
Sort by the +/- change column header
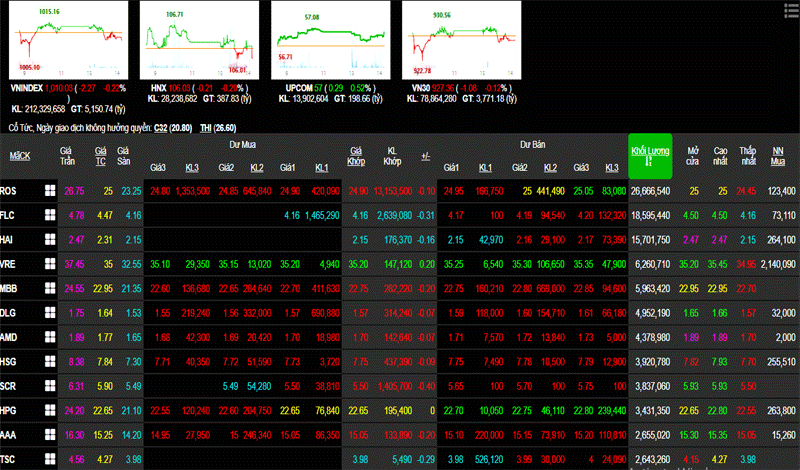click(426, 156)
